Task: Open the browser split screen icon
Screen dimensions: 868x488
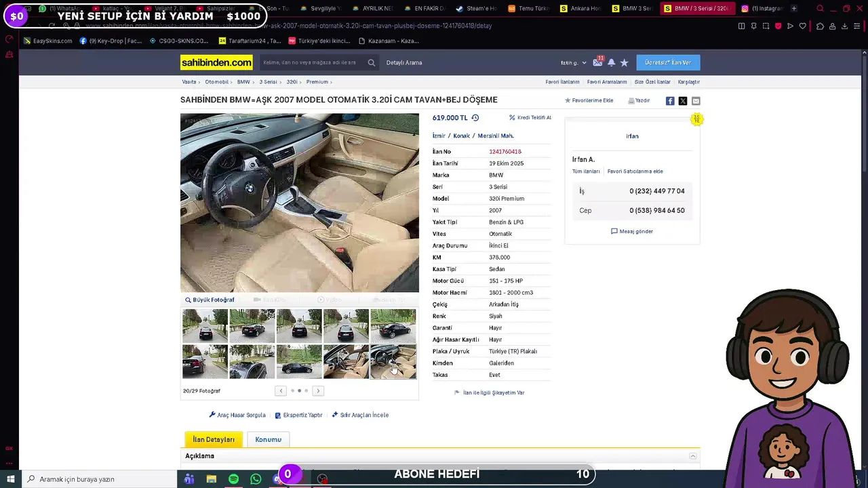Action: pos(741,26)
